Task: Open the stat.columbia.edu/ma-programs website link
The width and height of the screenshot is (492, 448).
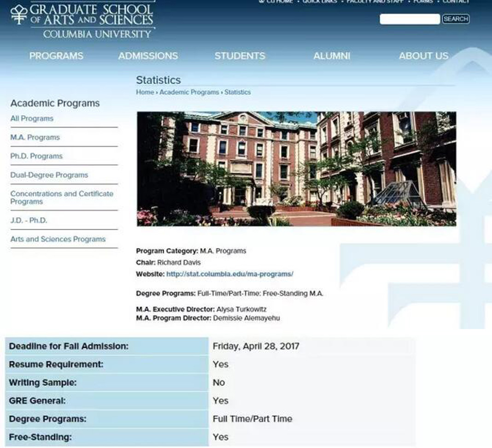Action: coord(230,274)
